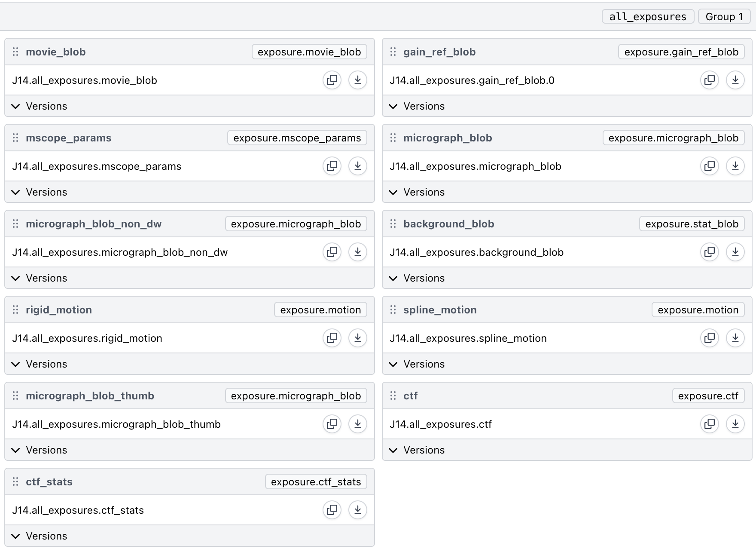Copy the ctf output path

point(710,424)
